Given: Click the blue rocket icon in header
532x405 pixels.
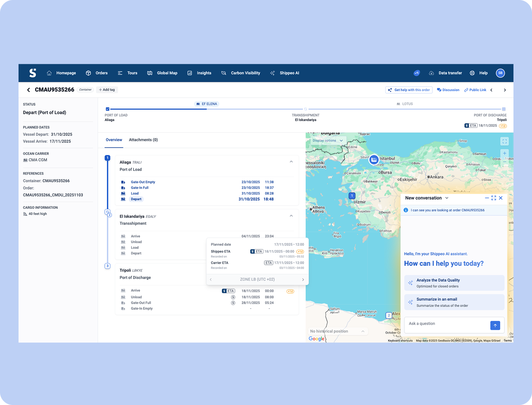Looking at the screenshot, I should click(x=417, y=73).
